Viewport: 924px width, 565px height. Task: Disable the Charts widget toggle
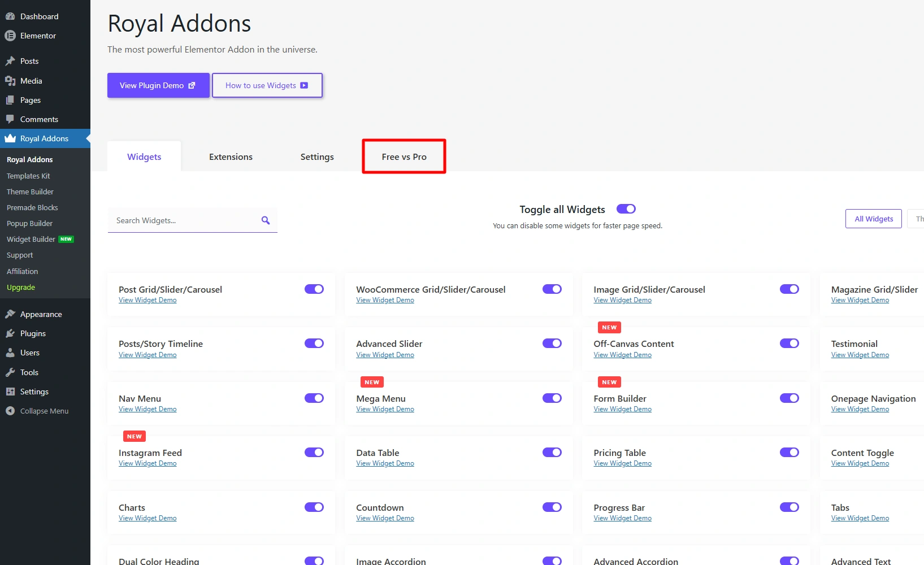(x=314, y=507)
